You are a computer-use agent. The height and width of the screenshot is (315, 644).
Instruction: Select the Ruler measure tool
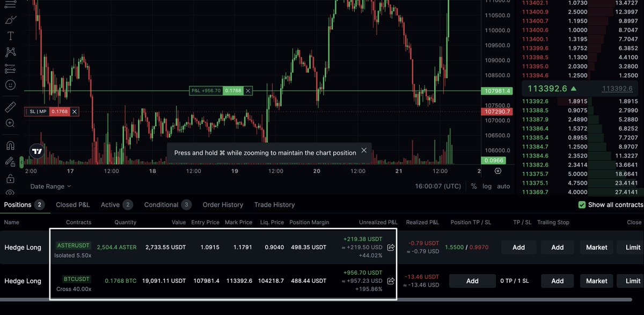coord(10,107)
